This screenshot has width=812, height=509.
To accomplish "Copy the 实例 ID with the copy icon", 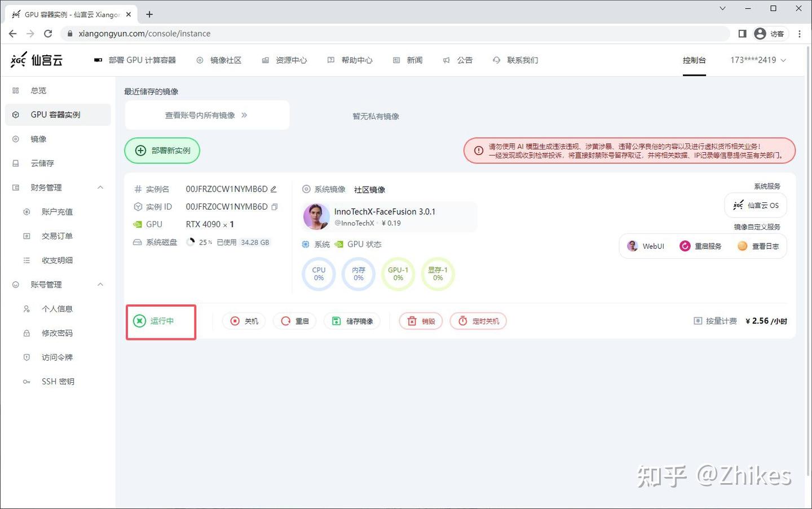I will tap(275, 207).
